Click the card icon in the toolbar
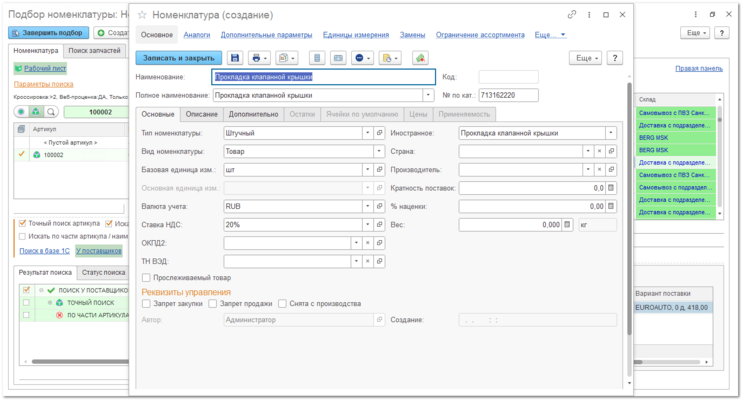Screen dimensions: 743x401 (338, 58)
